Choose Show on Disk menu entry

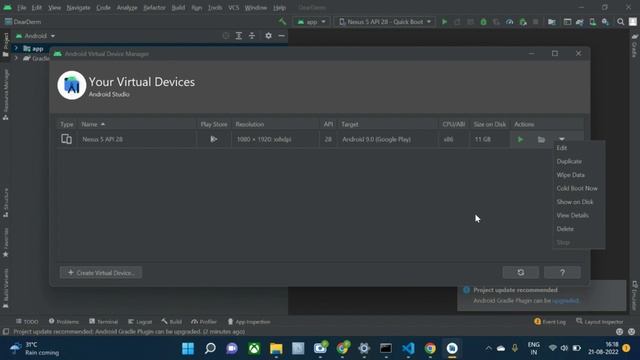(x=575, y=202)
